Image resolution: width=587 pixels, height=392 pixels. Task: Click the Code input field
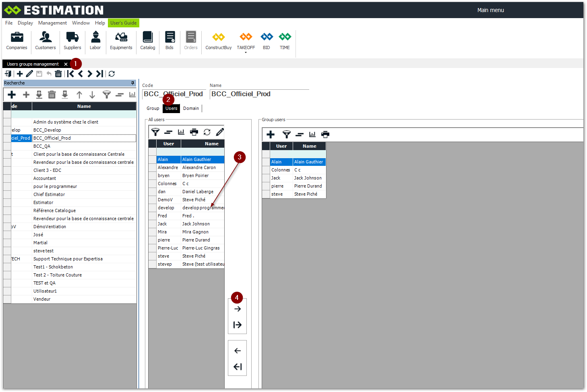coord(173,94)
